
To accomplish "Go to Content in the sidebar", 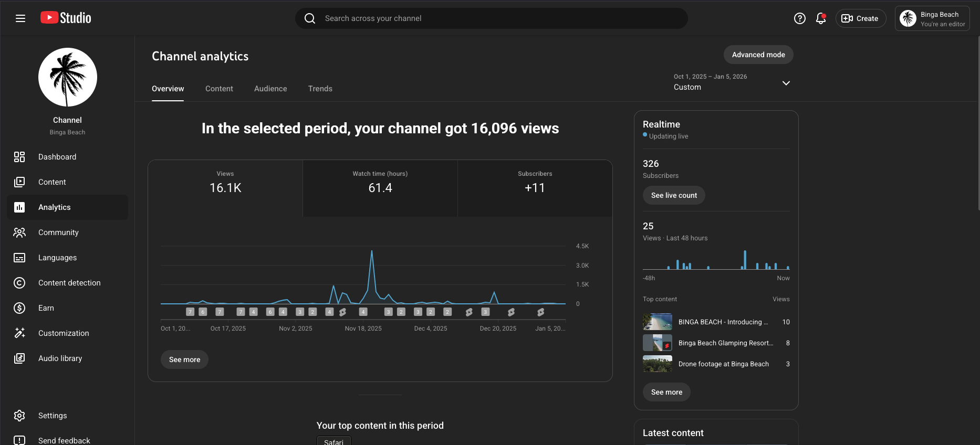I will pyautogui.click(x=67, y=182).
